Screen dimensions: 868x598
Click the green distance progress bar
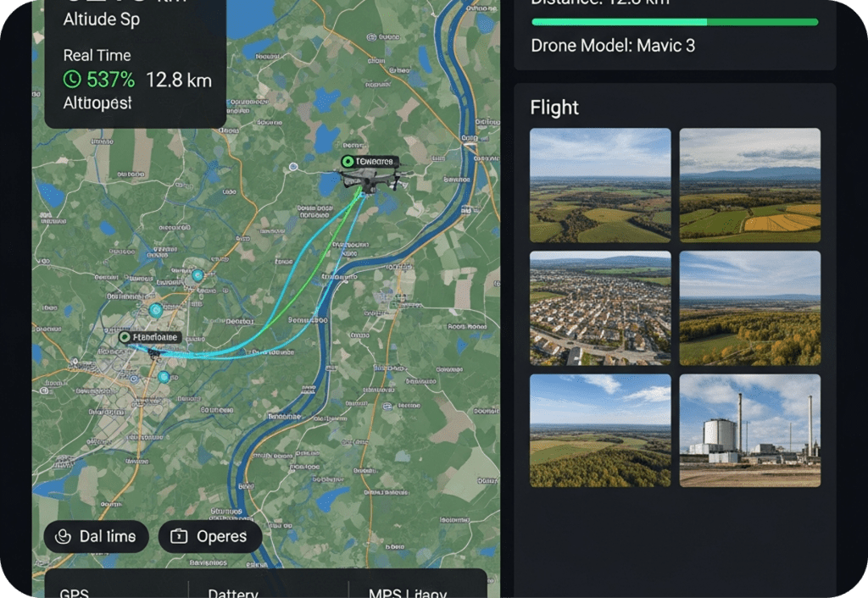click(675, 22)
